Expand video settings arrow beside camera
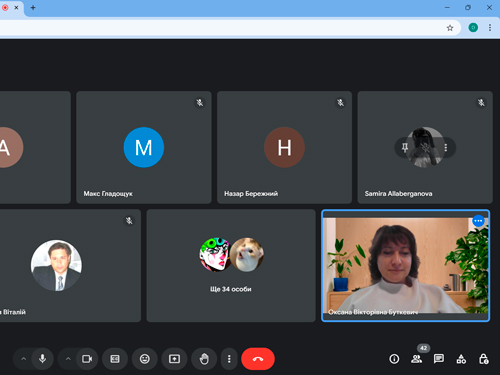Viewport: 500px width, 375px height. (x=68, y=359)
